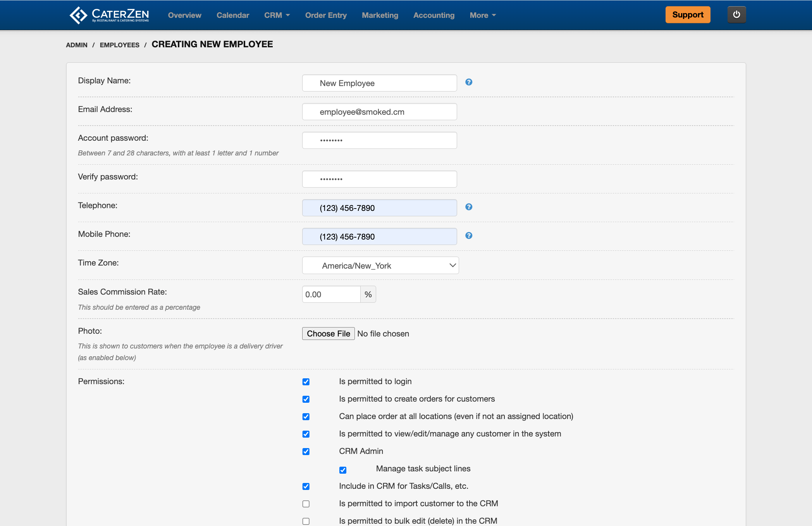This screenshot has height=526, width=812.
Task: Uncheck the CRM Admin checkbox
Action: [x=306, y=452]
